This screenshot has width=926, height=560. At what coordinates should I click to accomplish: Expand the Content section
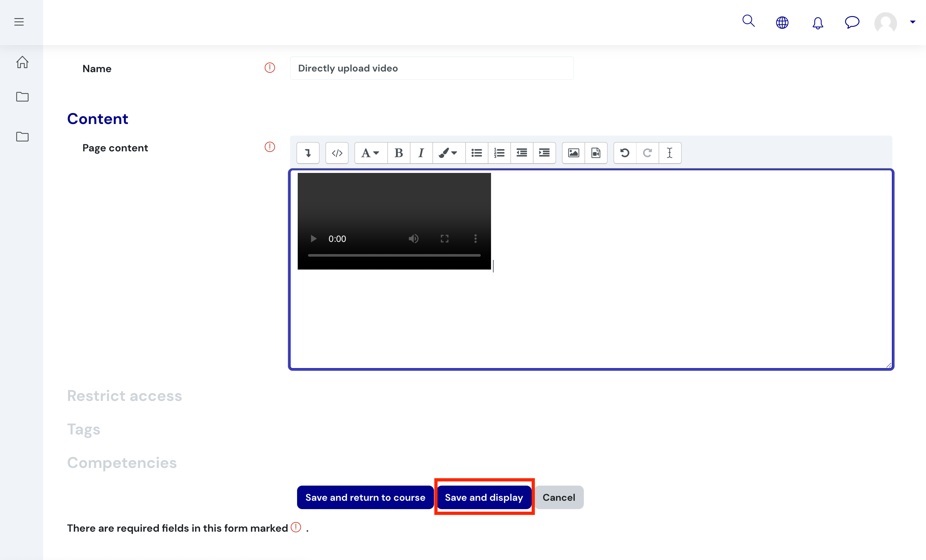tap(98, 119)
